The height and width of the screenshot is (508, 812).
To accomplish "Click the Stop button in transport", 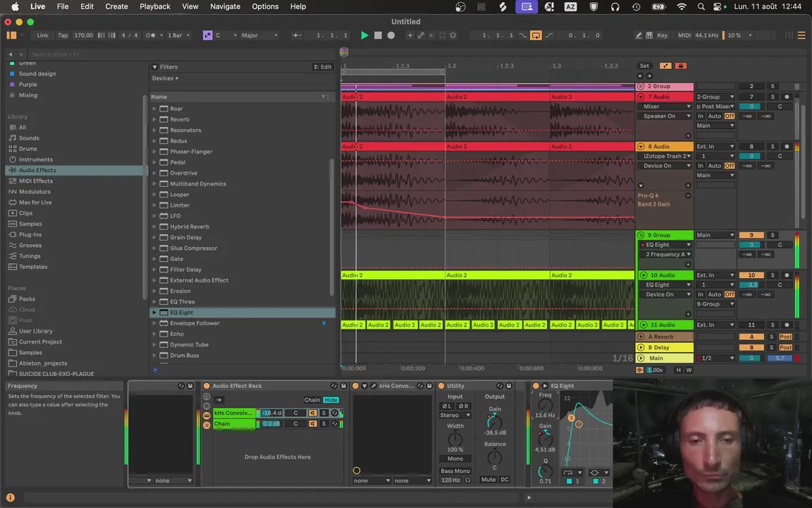I will coord(378,35).
